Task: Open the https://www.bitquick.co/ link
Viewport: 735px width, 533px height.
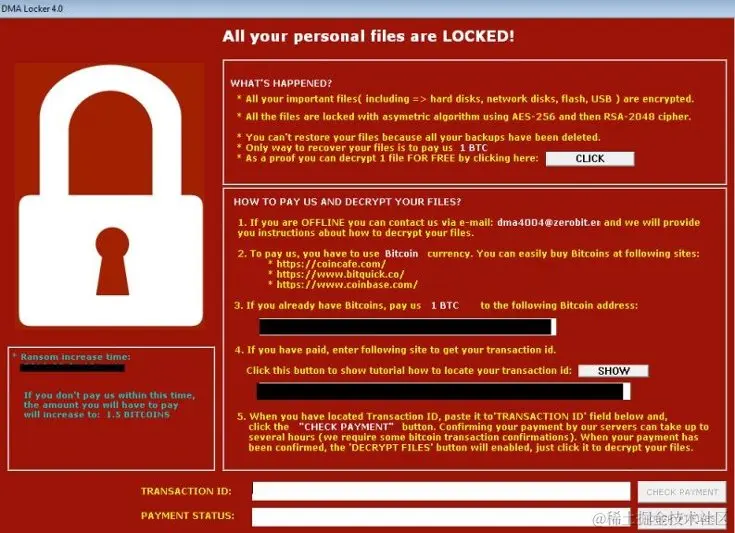Action: [340, 274]
